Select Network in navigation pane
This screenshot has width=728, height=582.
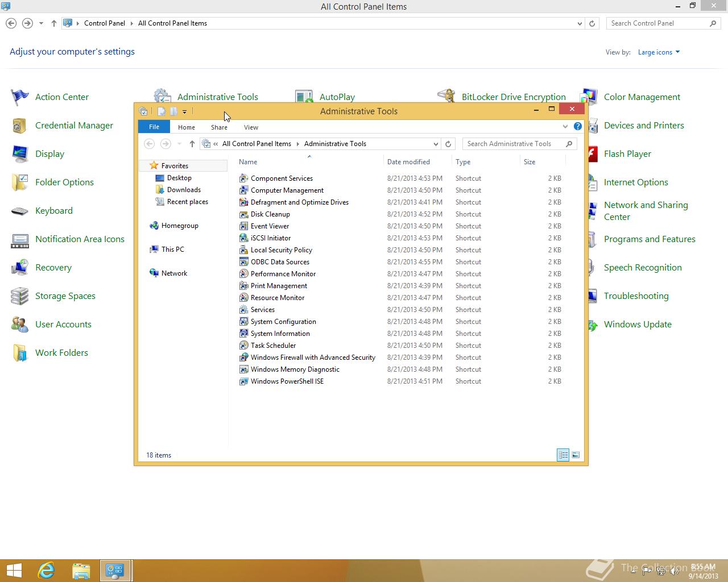coord(174,273)
